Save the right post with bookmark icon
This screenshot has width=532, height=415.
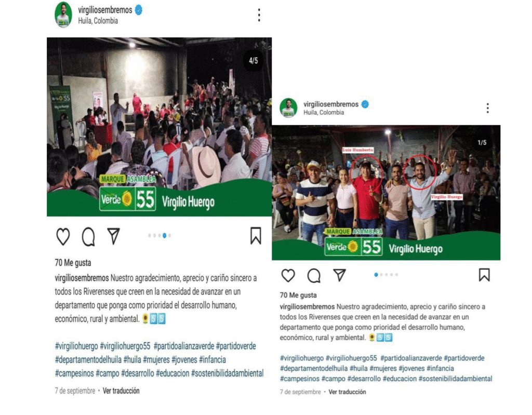484,275
